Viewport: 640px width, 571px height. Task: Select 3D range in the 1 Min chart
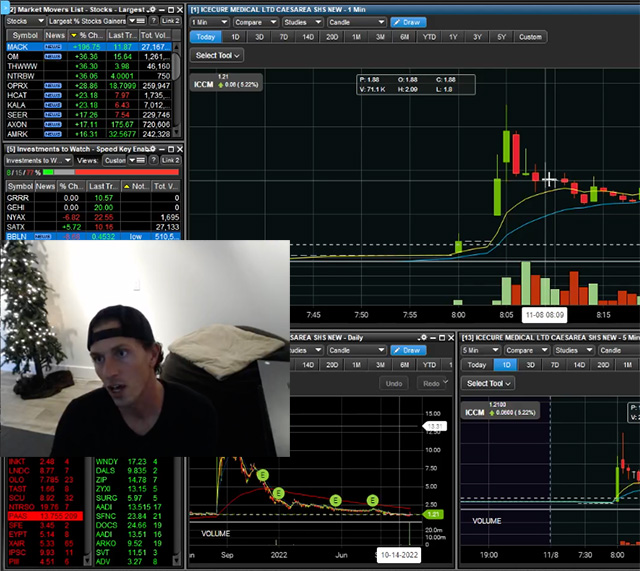[x=260, y=37]
